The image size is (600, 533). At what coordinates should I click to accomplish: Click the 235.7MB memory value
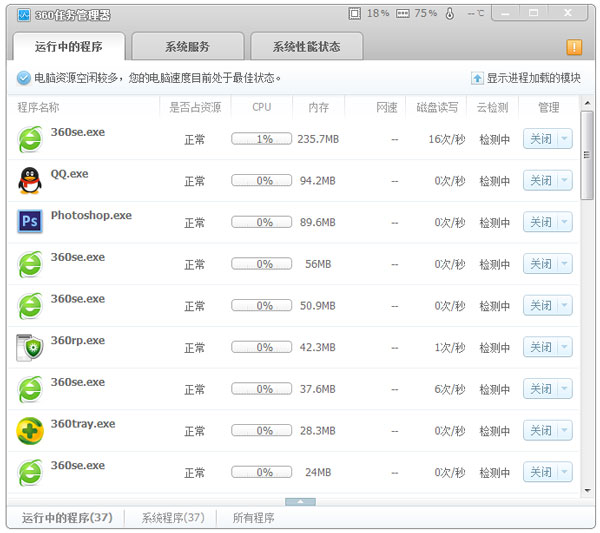(x=318, y=139)
